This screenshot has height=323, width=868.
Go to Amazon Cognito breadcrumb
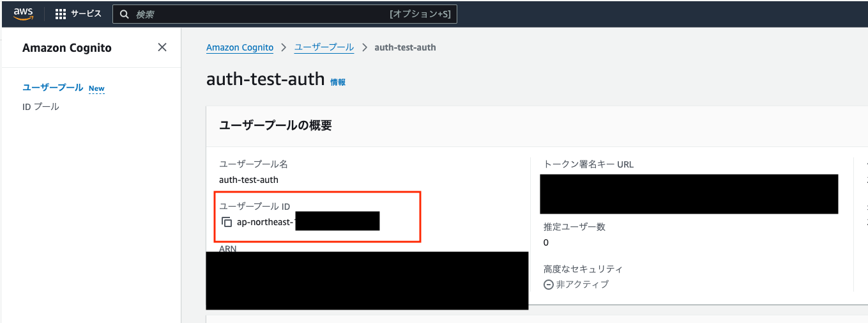(x=240, y=47)
